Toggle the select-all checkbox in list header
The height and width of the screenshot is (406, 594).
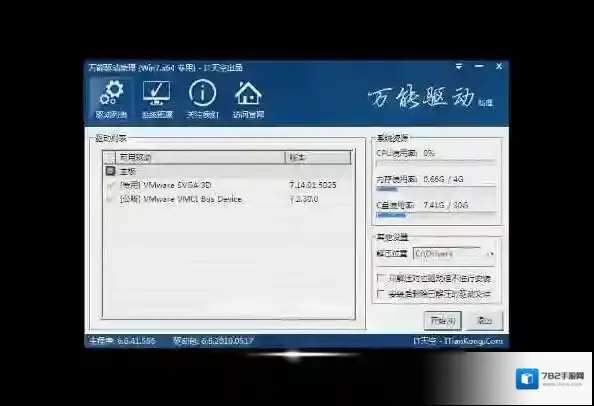(110, 157)
